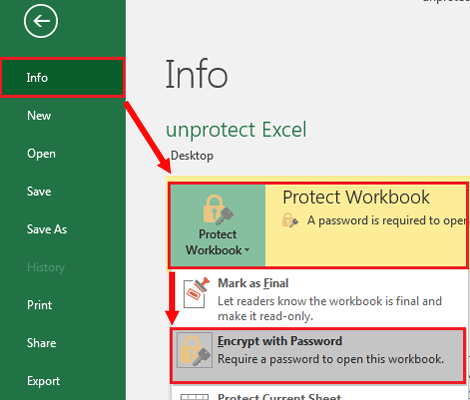Click the lock and key Protect Workbook icon
The height and width of the screenshot is (400, 470).
pos(218,210)
